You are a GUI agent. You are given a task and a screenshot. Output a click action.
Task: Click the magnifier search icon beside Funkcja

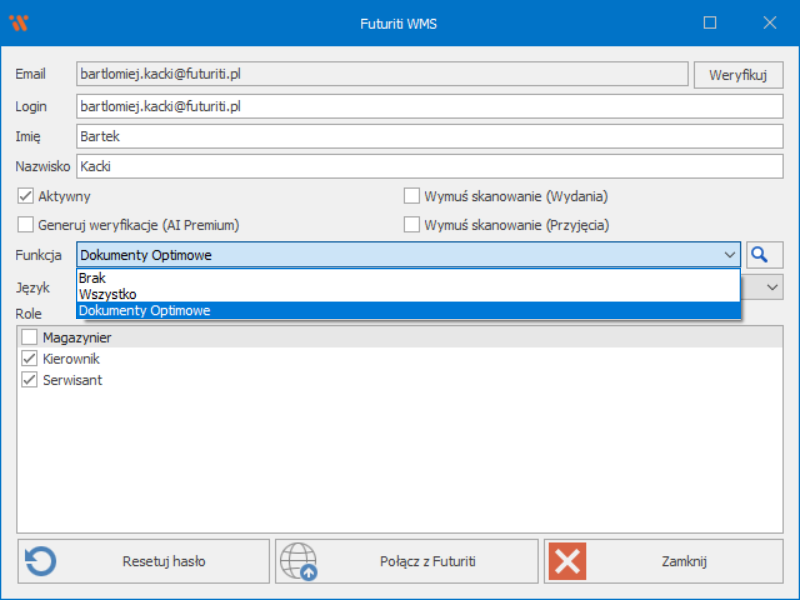tap(764, 255)
